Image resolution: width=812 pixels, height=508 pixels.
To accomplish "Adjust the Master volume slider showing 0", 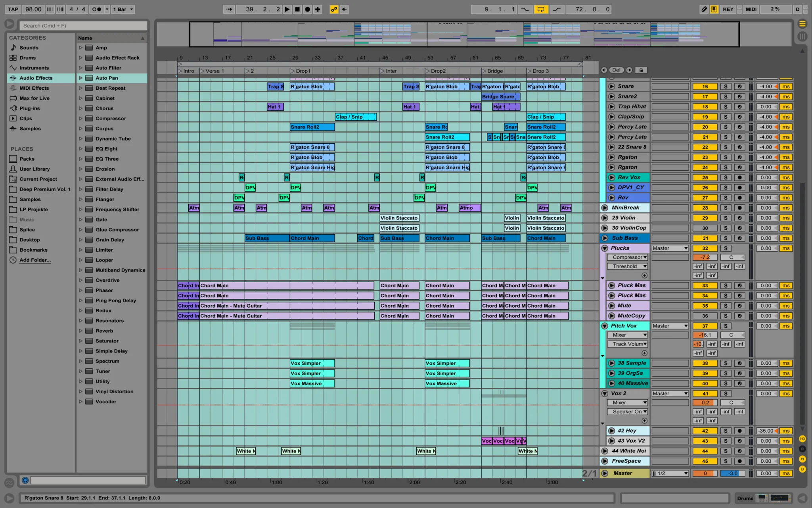I will pyautogui.click(x=705, y=473).
